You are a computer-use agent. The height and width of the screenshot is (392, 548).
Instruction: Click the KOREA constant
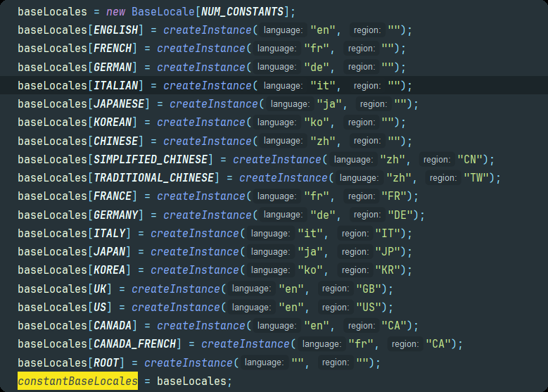(110, 270)
